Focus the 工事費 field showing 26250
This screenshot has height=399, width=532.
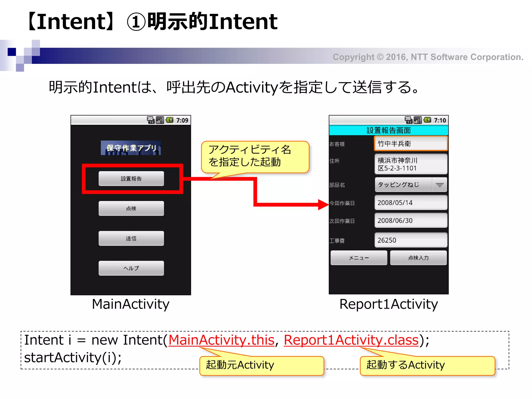coord(411,240)
